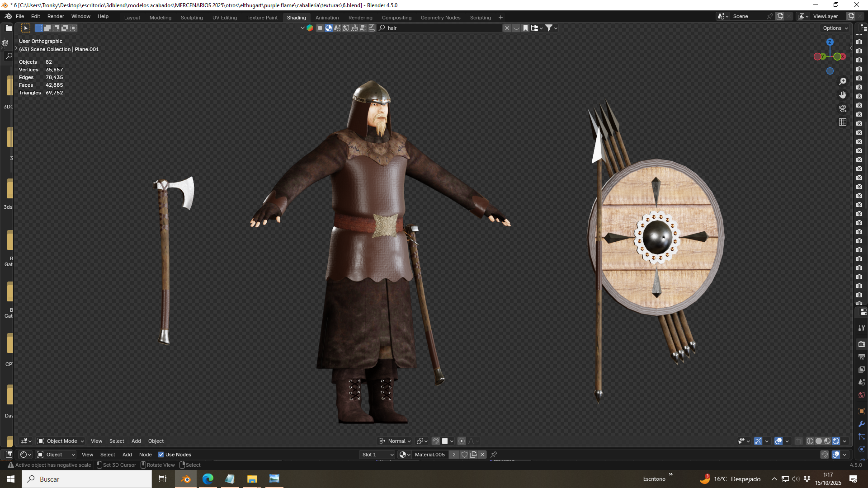This screenshot has width=868, height=488.
Task: Select material preview shading mode
Action: click(827, 441)
